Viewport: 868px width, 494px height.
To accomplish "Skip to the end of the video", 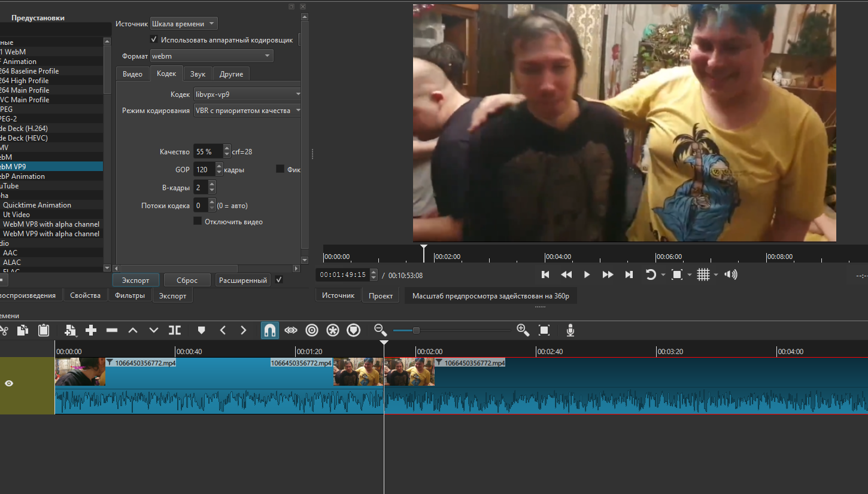I will coord(629,275).
